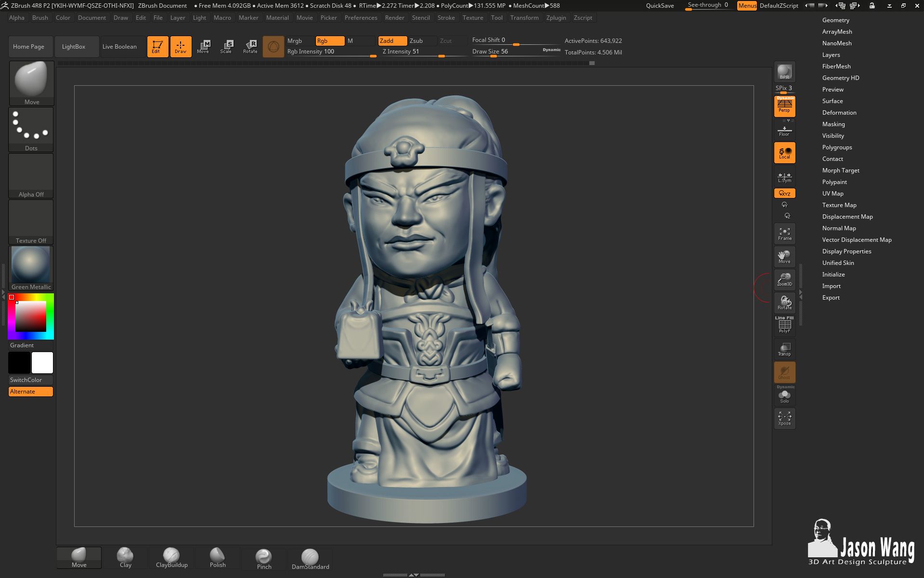Image resolution: width=924 pixels, height=578 pixels.
Task: Toggle Persp perspective mode
Action: click(x=784, y=106)
